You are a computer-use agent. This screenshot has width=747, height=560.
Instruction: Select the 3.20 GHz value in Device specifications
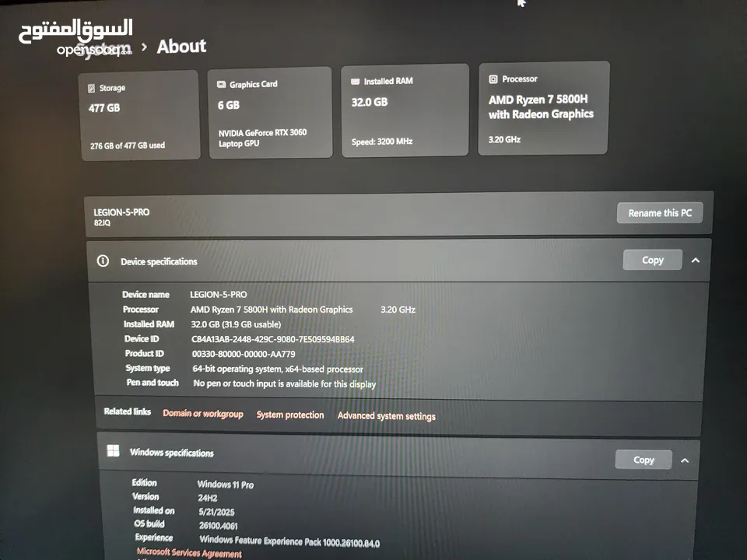[398, 310]
